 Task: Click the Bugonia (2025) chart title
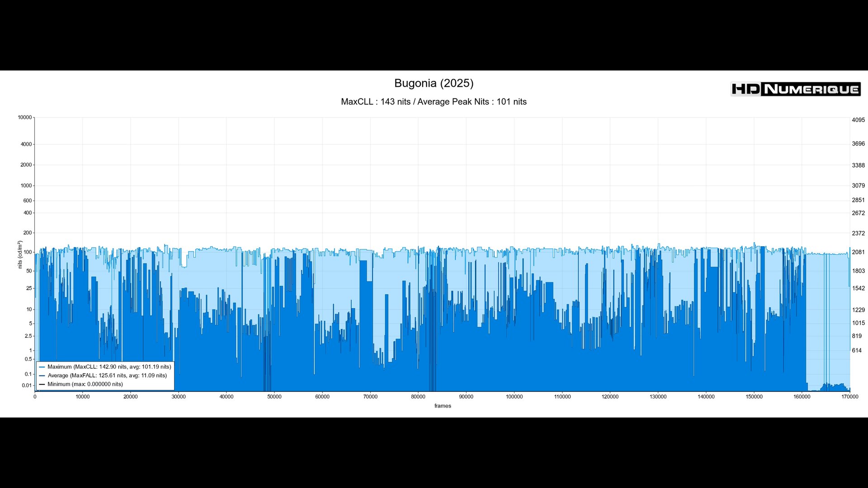(434, 83)
